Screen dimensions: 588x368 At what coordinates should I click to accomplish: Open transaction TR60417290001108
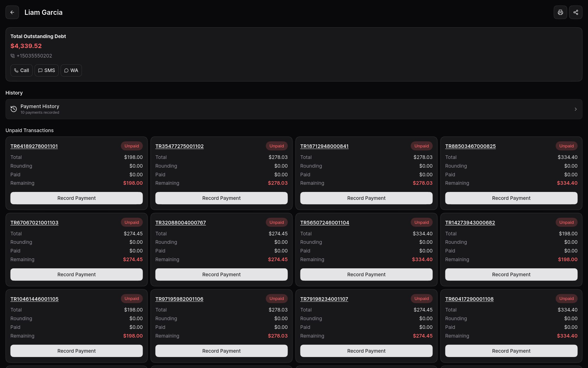pos(469,299)
